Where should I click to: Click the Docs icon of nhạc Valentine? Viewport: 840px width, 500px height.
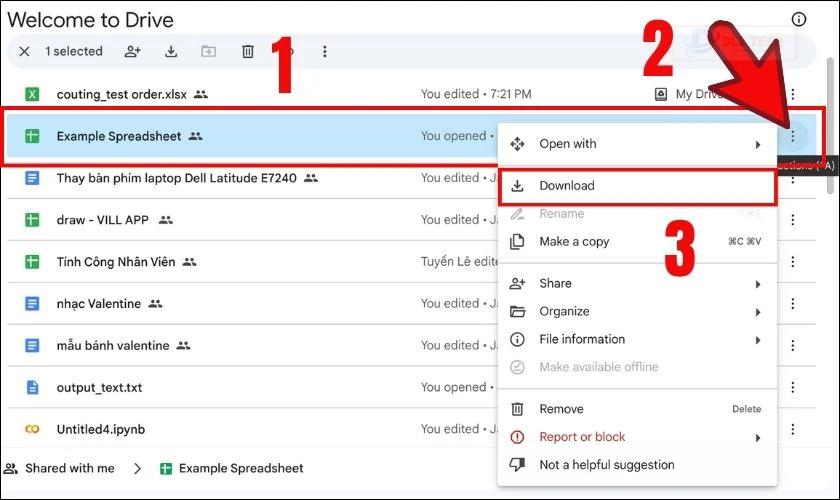coord(32,303)
